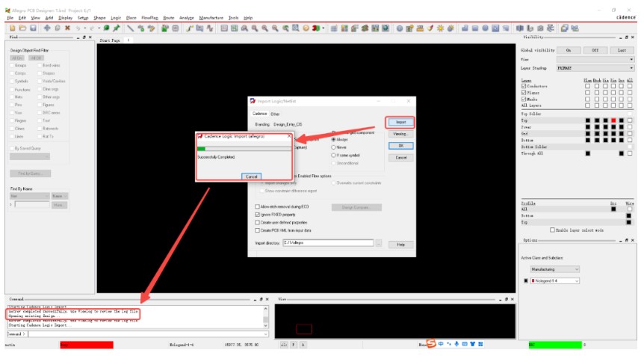Switch to the Cadence tab in Import dialog
The width and height of the screenshot is (644, 356).
pyautogui.click(x=259, y=114)
